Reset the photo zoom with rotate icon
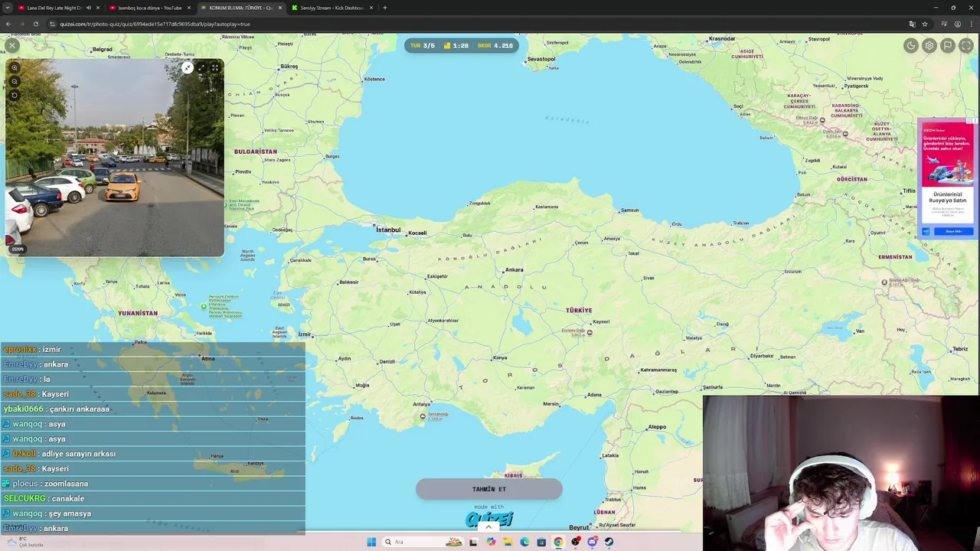The image size is (980, 551). (x=15, y=96)
